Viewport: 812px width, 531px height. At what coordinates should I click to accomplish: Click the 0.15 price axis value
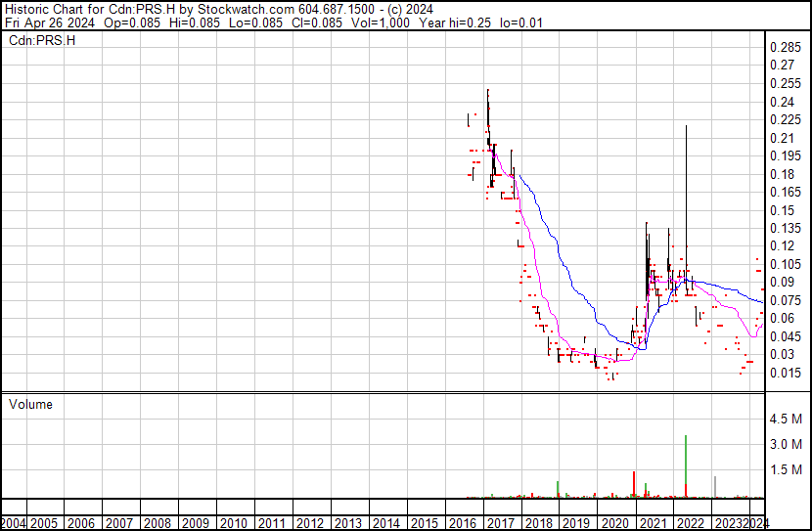[x=783, y=210]
